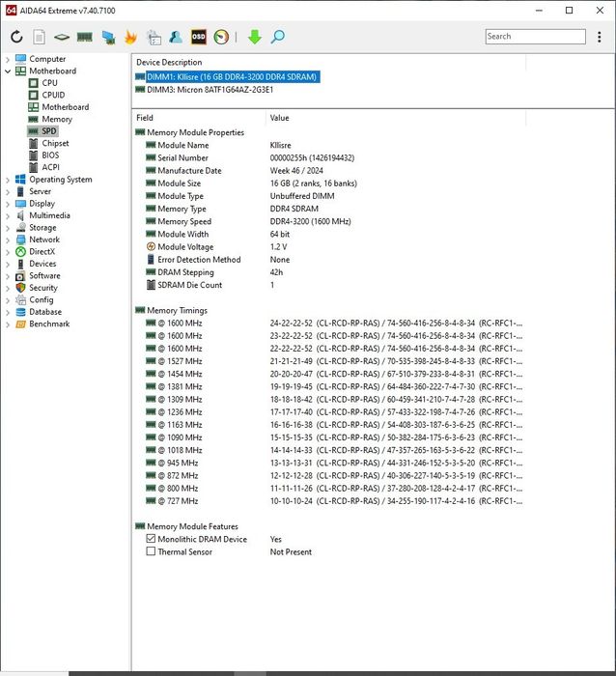Open the ACPI tree item

coord(44,167)
